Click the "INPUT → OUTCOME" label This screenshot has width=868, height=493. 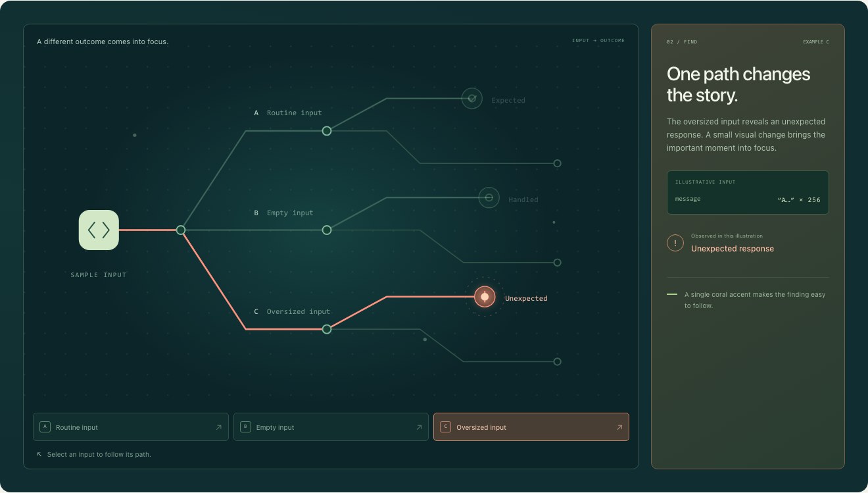click(x=598, y=41)
